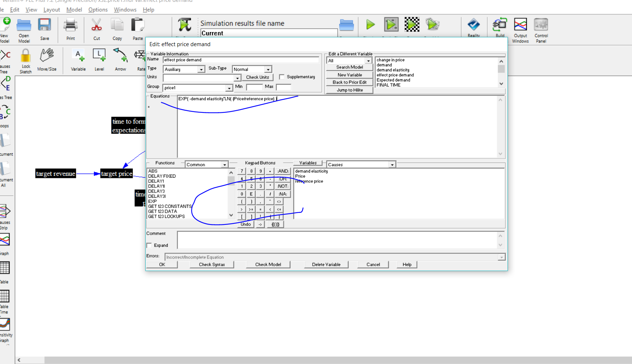The height and width of the screenshot is (364, 632).
Task: Click the functions list scrollbar thumb
Action: click(231, 181)
